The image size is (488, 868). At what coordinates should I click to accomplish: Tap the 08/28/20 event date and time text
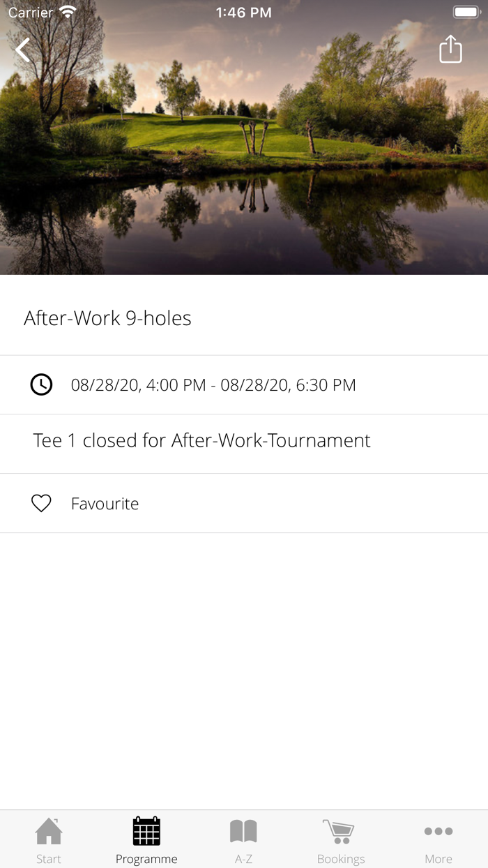coord(213,385)
